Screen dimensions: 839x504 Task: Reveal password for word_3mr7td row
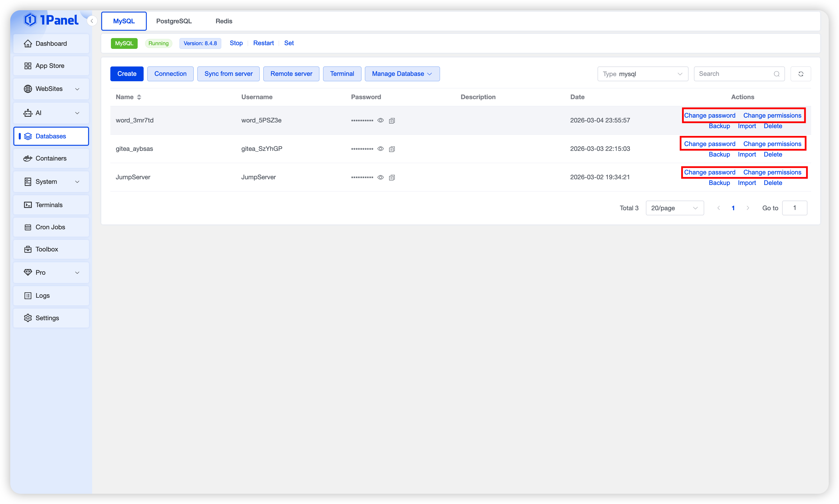pos(381,120)
